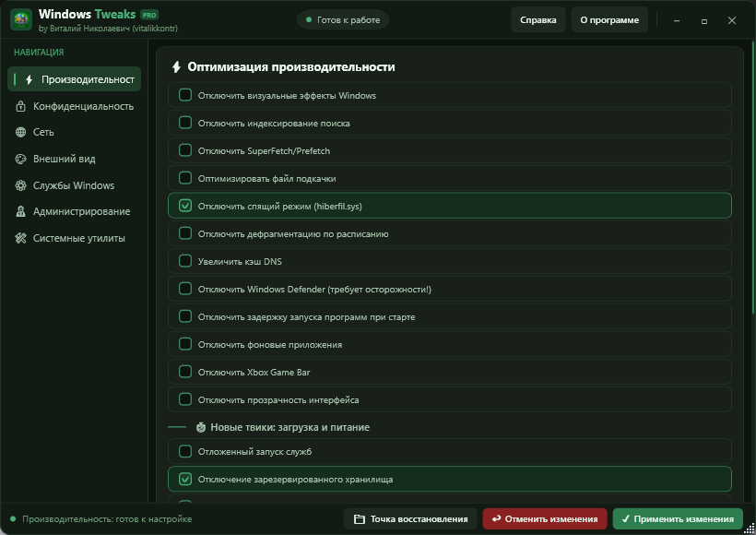Open the Справка menu button
756x535 pixels.
[x=538, y=19]
